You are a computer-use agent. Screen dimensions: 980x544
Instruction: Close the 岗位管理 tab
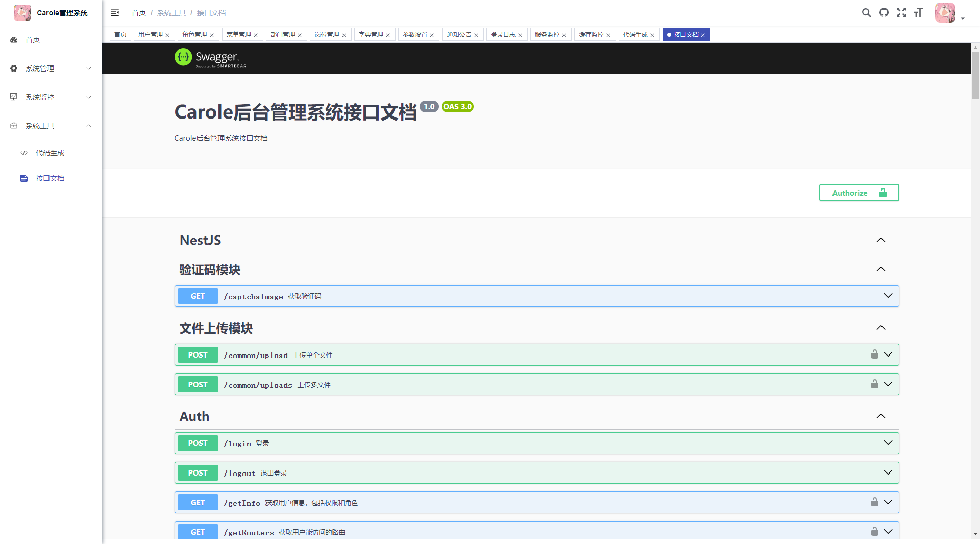(x=344, y=35)
